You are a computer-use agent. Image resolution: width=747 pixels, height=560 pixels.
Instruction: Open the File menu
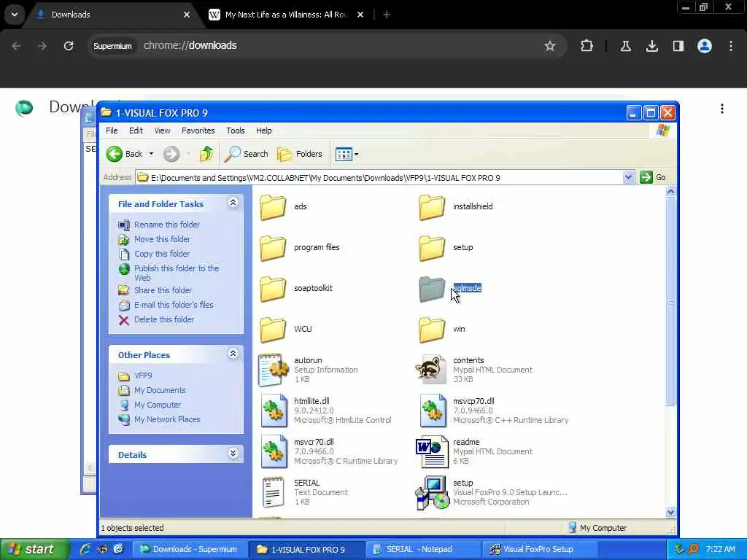(112, 131)
